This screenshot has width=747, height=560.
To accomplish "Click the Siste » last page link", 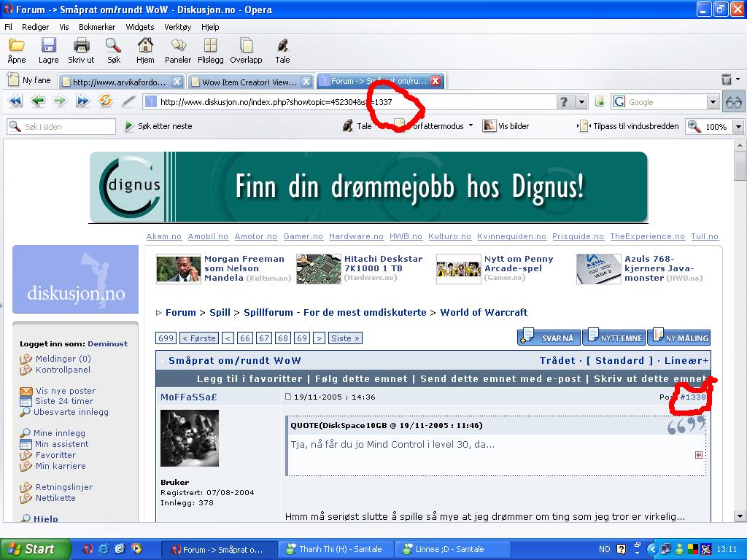I will 346,338.
